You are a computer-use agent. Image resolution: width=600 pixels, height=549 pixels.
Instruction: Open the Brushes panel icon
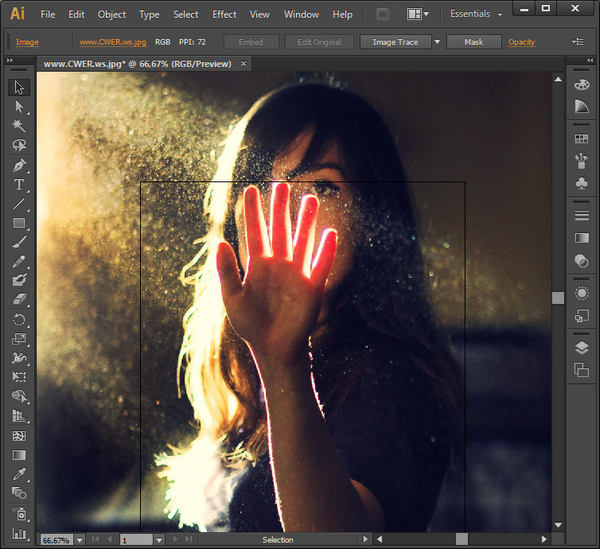coord(582,161)
